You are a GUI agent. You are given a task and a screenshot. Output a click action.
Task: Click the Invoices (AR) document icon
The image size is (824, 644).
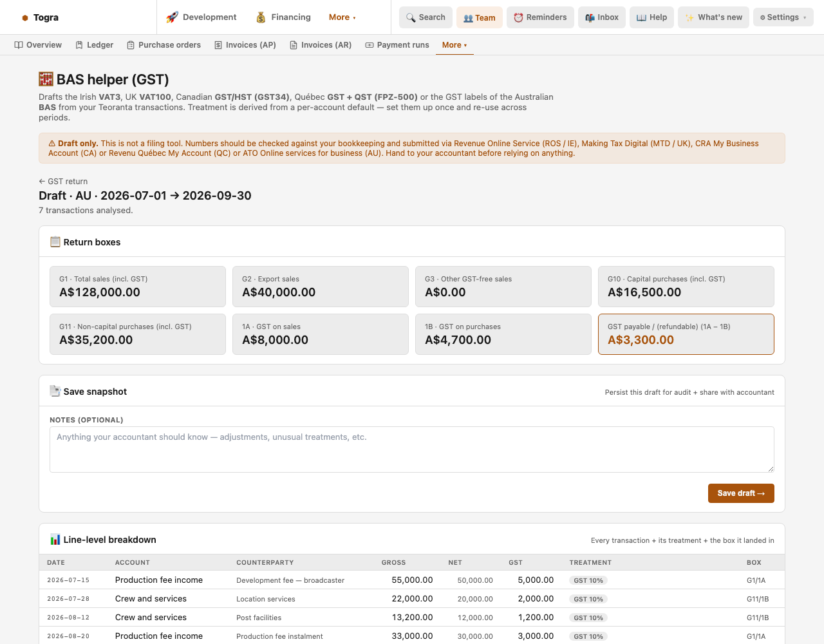(294, 45)
